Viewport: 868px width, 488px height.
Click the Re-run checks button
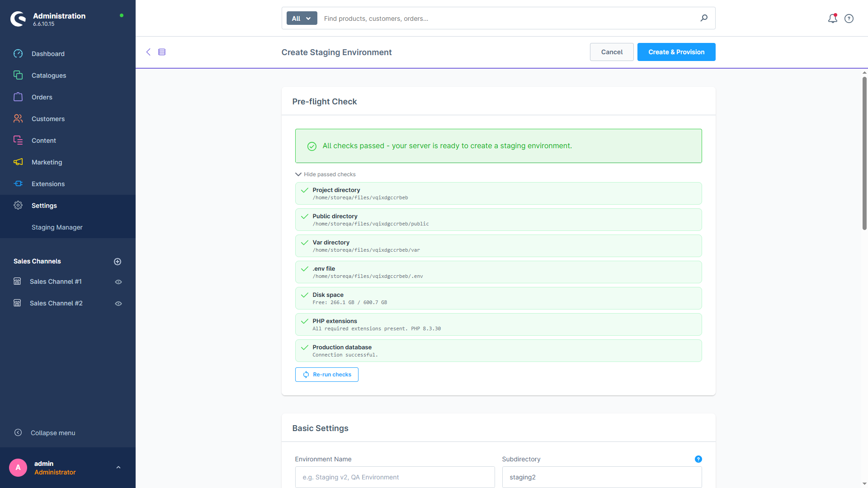[327, 375]
